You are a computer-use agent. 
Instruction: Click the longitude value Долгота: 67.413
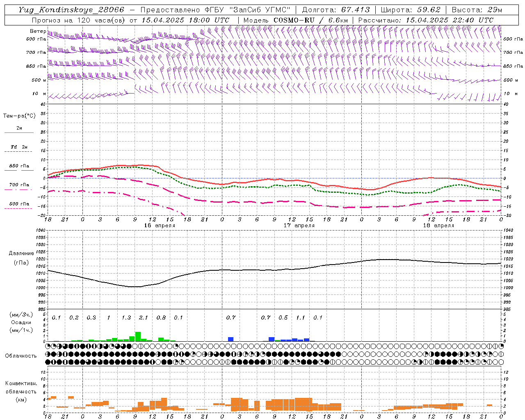[x=336, y=10]
